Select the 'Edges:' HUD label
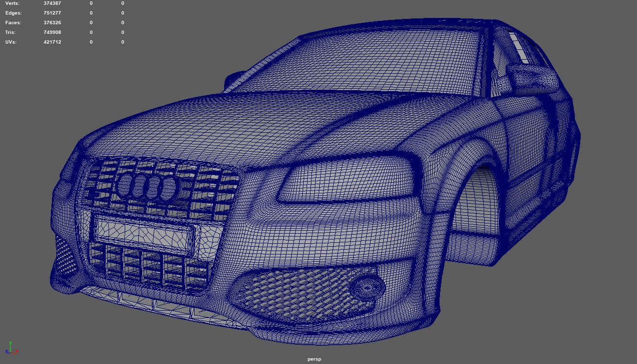Screen dimensions: 637x364 pyautogui.click(x=13, y=13)
